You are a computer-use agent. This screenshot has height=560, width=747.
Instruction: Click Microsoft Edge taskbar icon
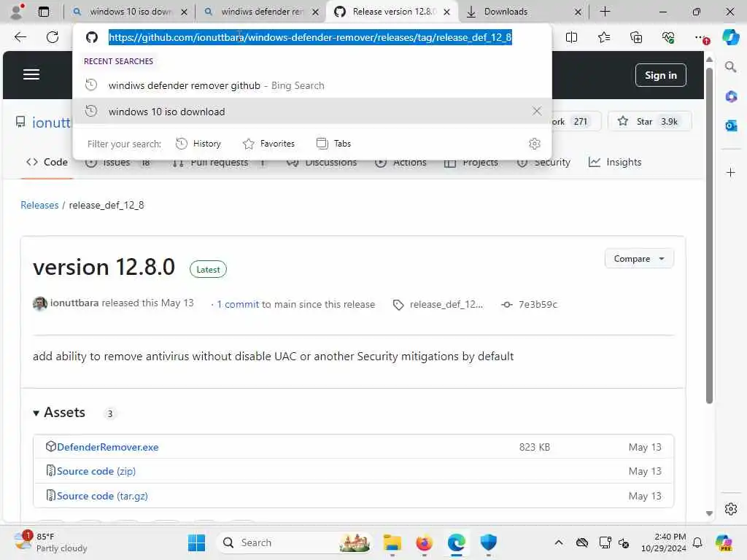point(457,542)
